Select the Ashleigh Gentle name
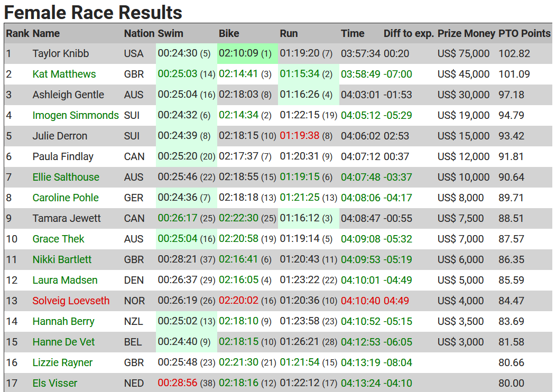Viewport: 556px width, 392px height. pos(68,95)
